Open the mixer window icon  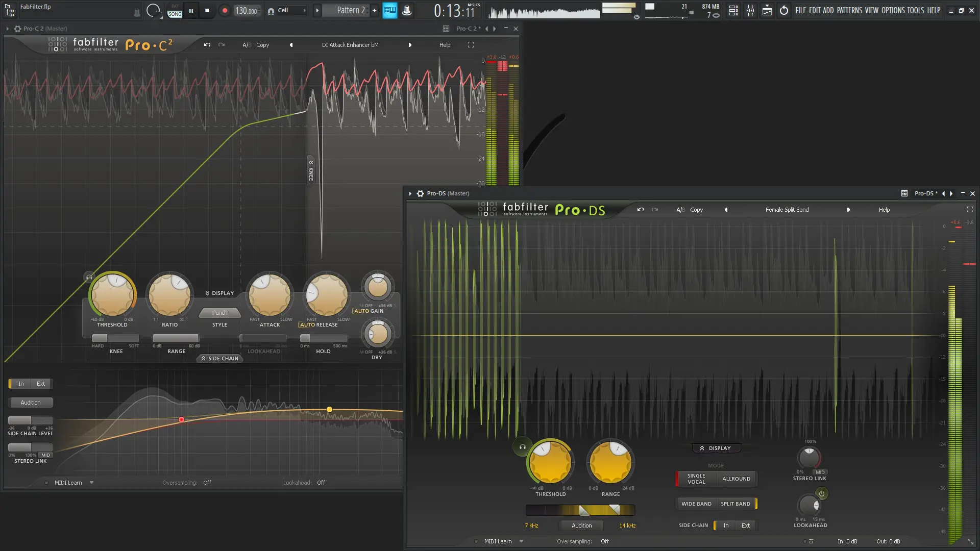click(x=750, y=10)
